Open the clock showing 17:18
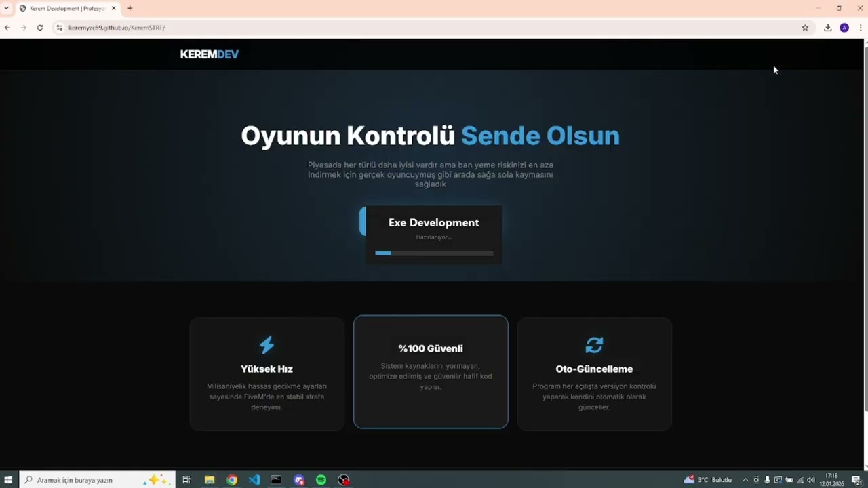The image size is (868, 488). click(x=831, y=480)
